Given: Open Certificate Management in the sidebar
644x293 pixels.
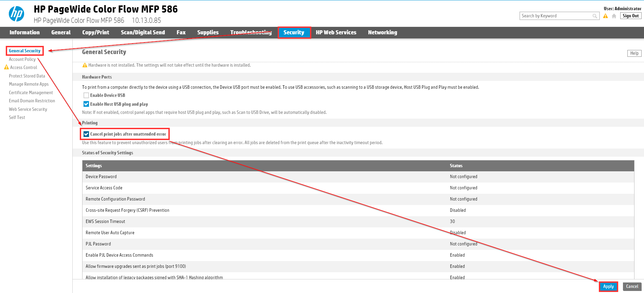Looking at the screenshot, I should [31, 93].
